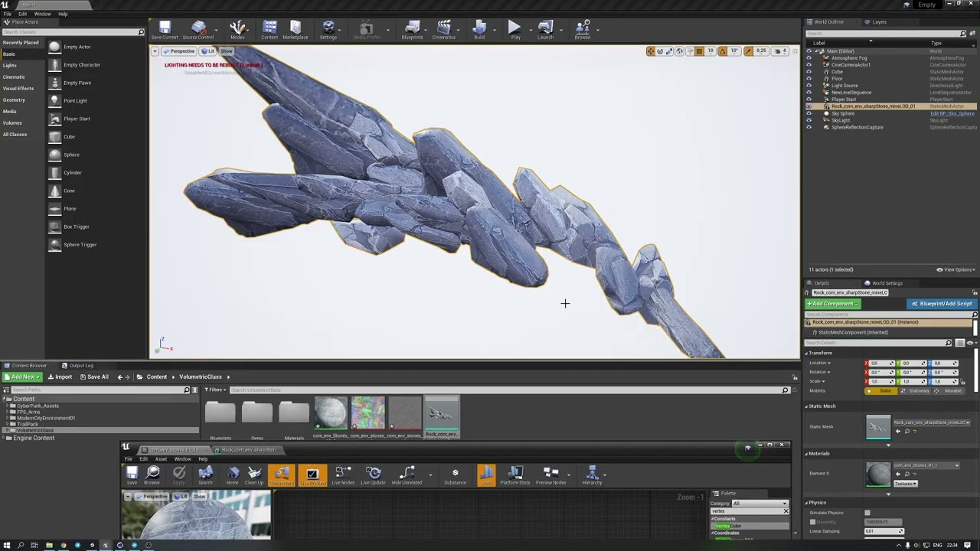Click green Add Component button
This screenshot has height=551, width=980.
pos(833,304)
